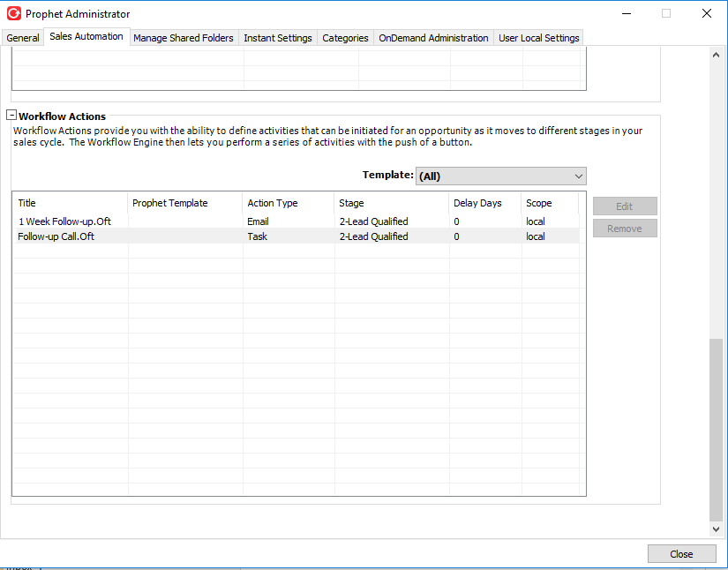The width and height of the screenshot is (728, 570).
Task: Sort by Prophet Template column header
Action: 184,203
